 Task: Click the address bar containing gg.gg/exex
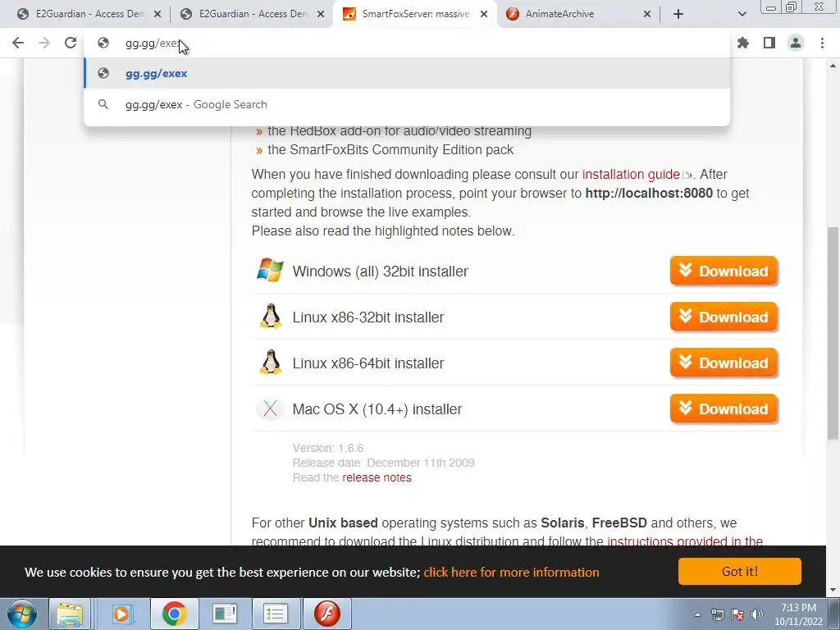pyautogui.click(x=407, y=43)
